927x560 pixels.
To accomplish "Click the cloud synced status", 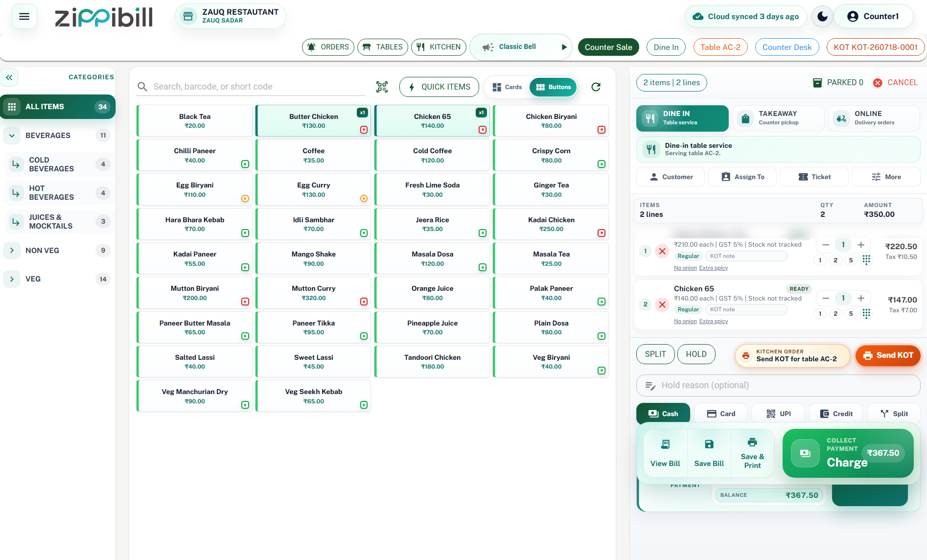I will click(x=745, y=16).
